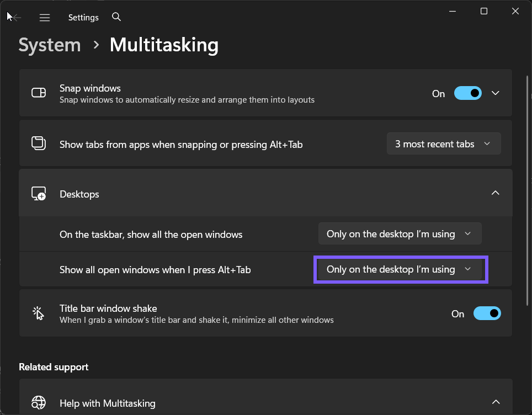
Task: Open the taskbar open windows dropdown
Action: tap(400, 234)
